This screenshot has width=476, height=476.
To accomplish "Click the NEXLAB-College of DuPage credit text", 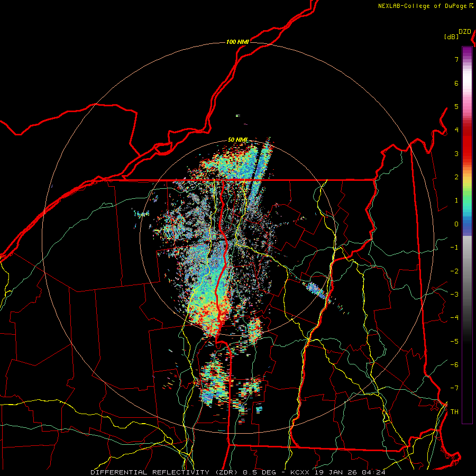I will [x=425, y=6].
